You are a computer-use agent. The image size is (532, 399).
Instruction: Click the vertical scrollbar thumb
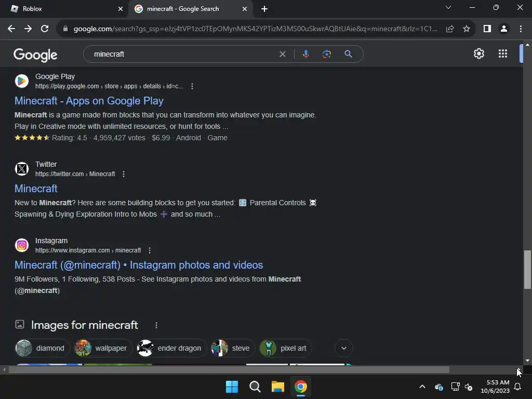527,270
